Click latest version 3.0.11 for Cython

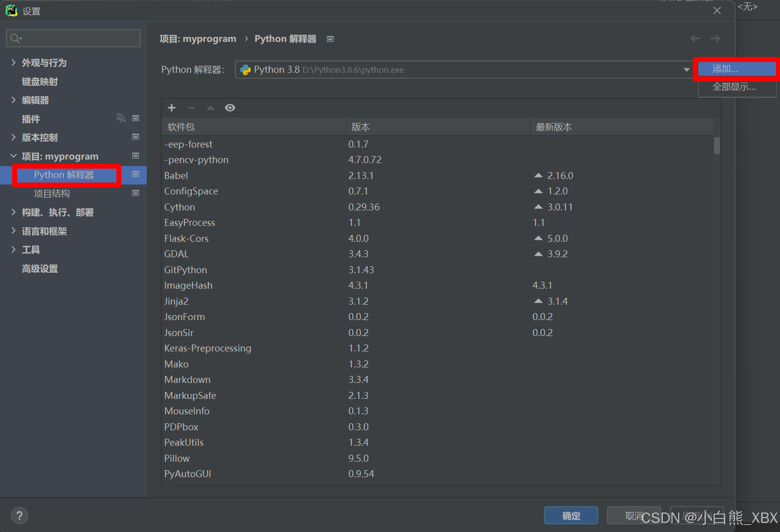tap(560, 207)
